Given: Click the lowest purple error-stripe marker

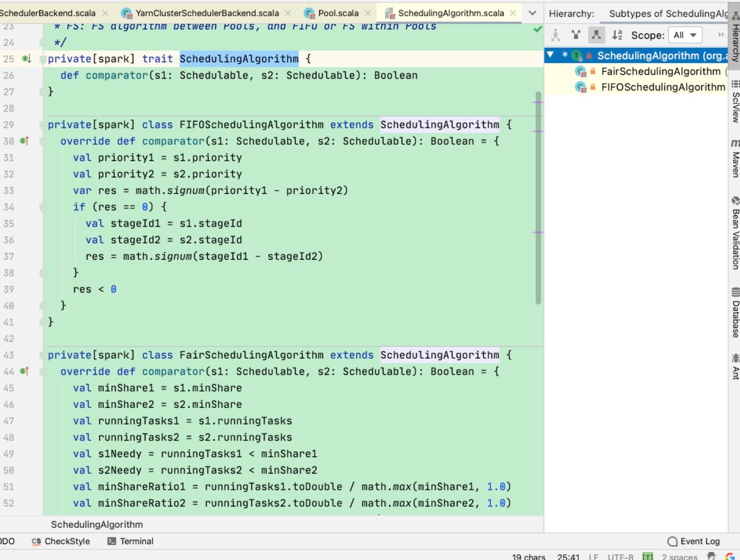Looking at the screenshot, I should (x=538, y=232).
